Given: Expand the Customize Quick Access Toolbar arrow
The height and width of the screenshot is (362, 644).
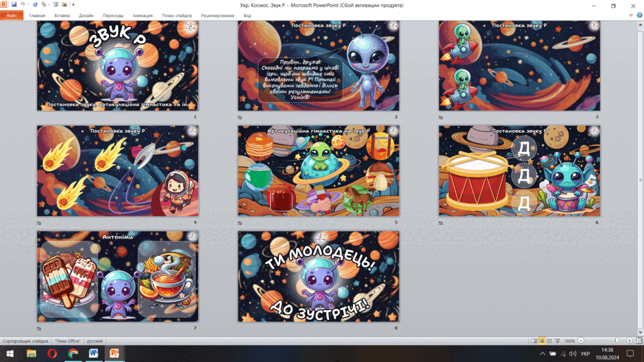Looking at the screenshot, I should tap(73, 5).
